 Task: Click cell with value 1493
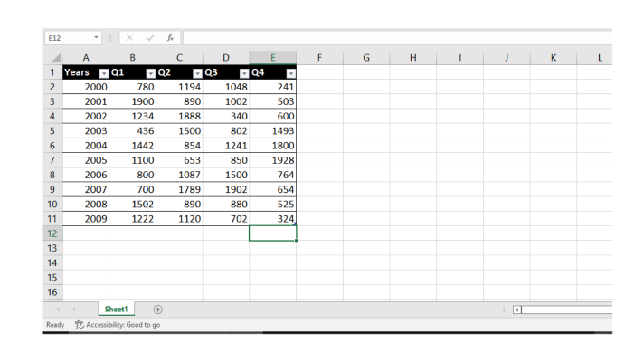[x=273, y=131]
